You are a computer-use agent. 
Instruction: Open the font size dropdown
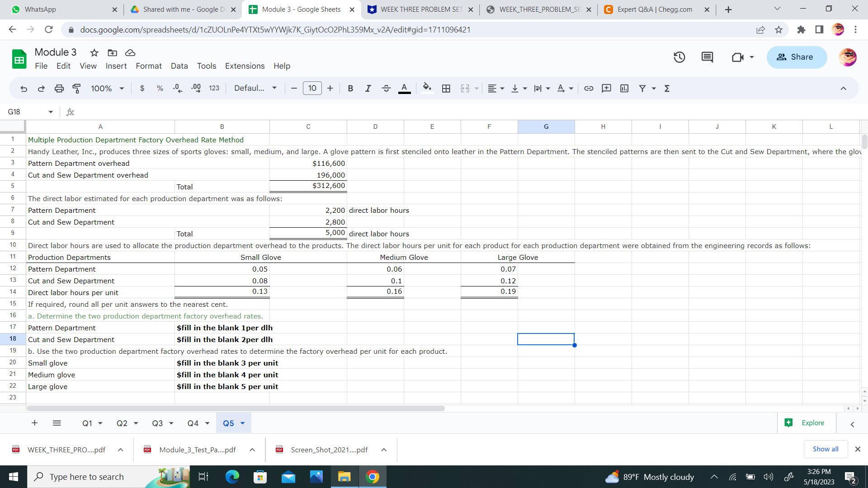[x=312, y=88]
